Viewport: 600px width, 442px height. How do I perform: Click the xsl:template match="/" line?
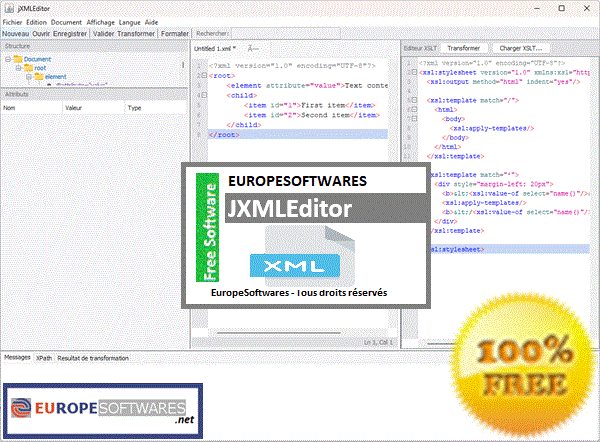pos(473,100)
